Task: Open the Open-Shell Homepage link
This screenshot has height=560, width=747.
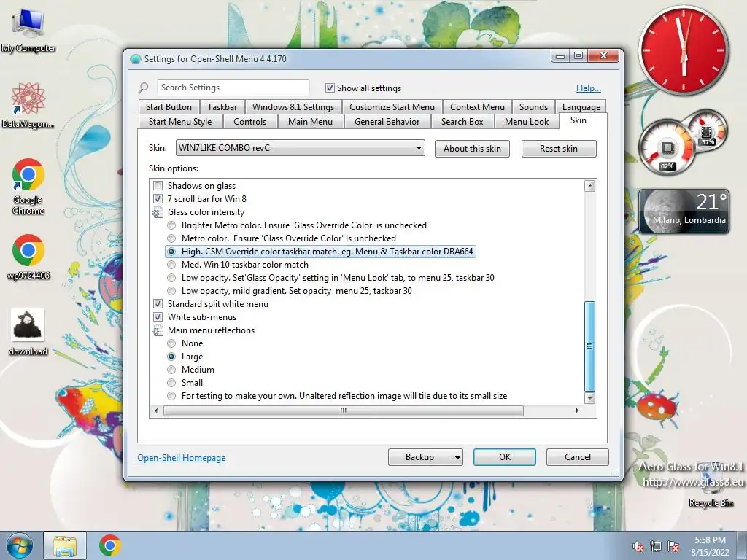Action: 182,458
